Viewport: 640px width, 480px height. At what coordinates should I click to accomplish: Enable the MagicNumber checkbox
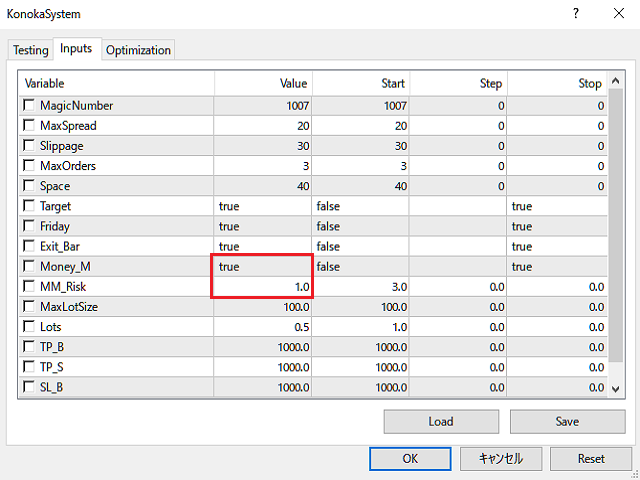tap(29, 105)
